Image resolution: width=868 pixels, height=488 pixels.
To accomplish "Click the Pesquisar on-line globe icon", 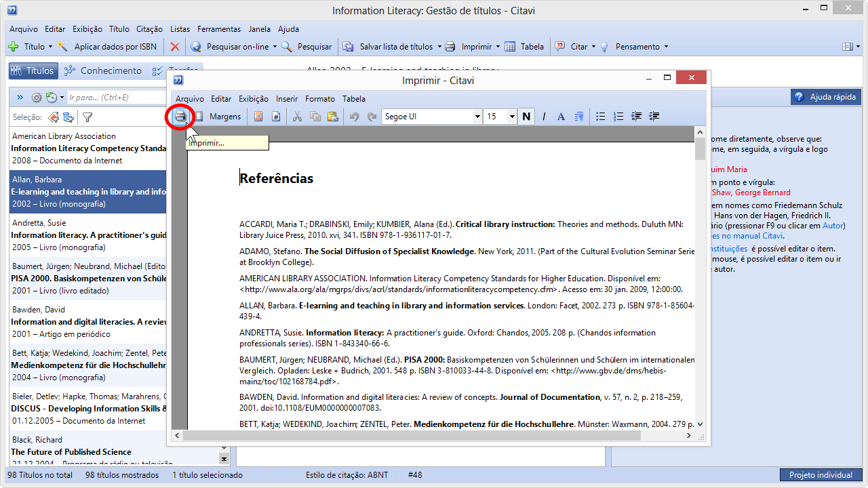I will coord(196,47).
